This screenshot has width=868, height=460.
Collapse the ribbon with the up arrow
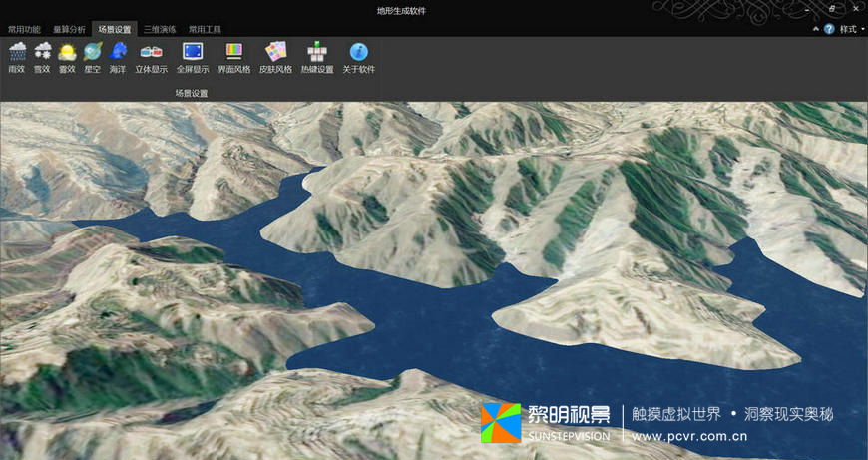(x=816, y=30)
